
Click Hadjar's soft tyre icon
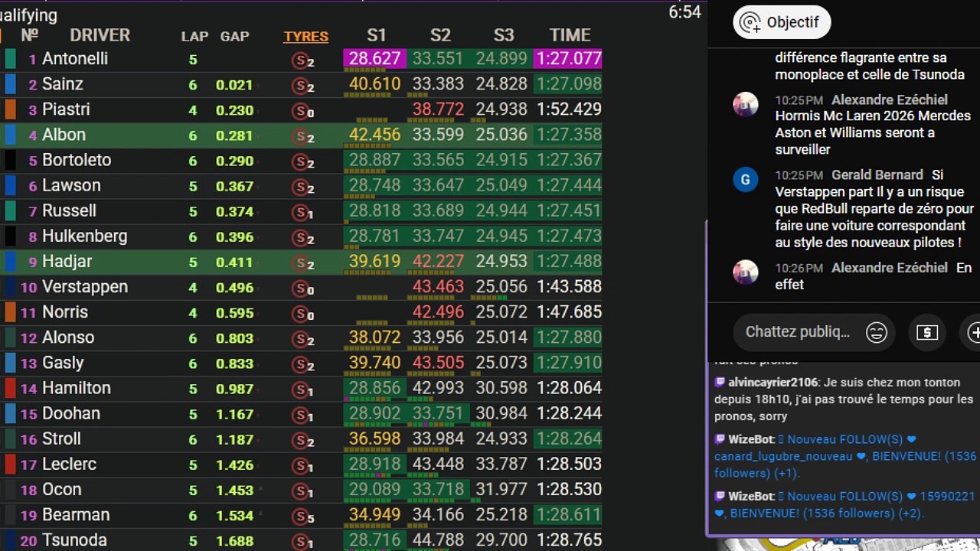(x=302, y=262)
